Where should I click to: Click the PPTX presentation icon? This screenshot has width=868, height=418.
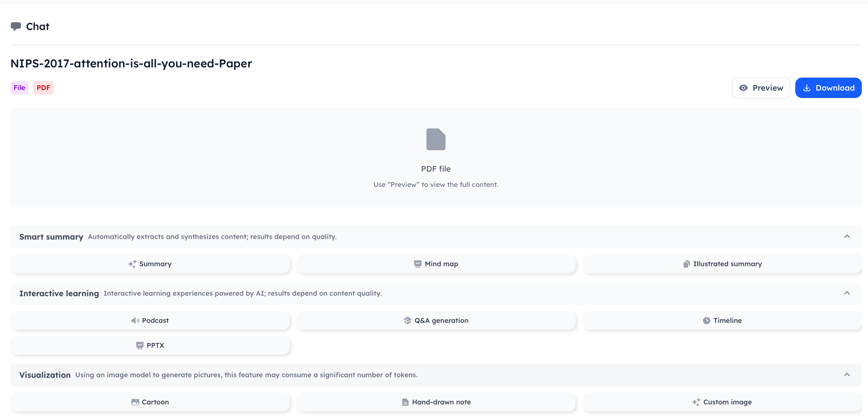pos(140,346)
